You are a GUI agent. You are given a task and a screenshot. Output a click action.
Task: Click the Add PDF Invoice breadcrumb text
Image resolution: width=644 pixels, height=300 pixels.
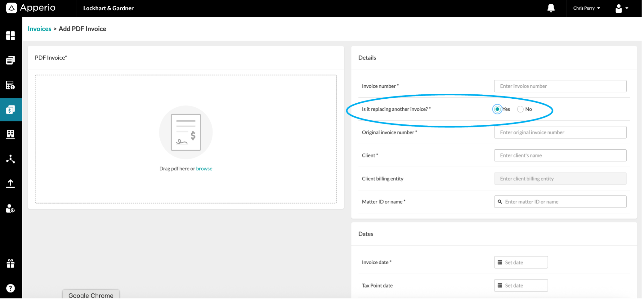(x=82, y=29)
